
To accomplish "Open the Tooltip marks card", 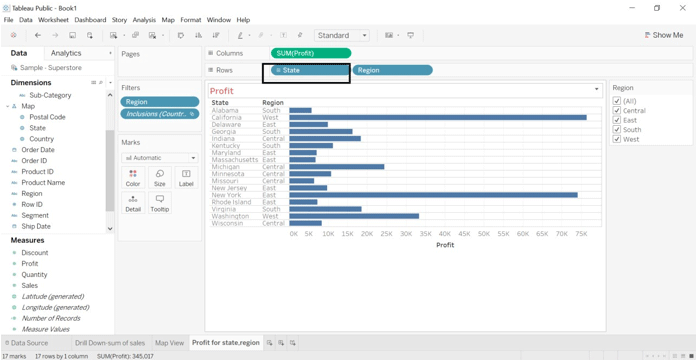I will pyautogui.click(x=160, y=203).
